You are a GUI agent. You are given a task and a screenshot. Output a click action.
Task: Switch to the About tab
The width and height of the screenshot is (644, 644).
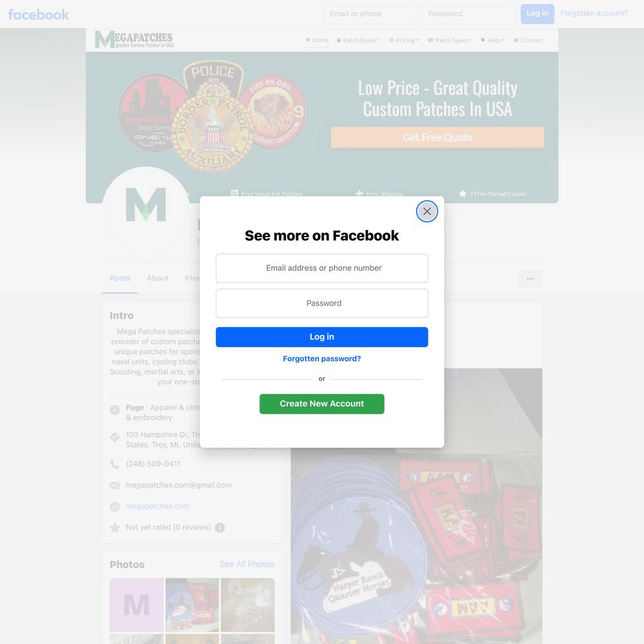tap(158, 278)
